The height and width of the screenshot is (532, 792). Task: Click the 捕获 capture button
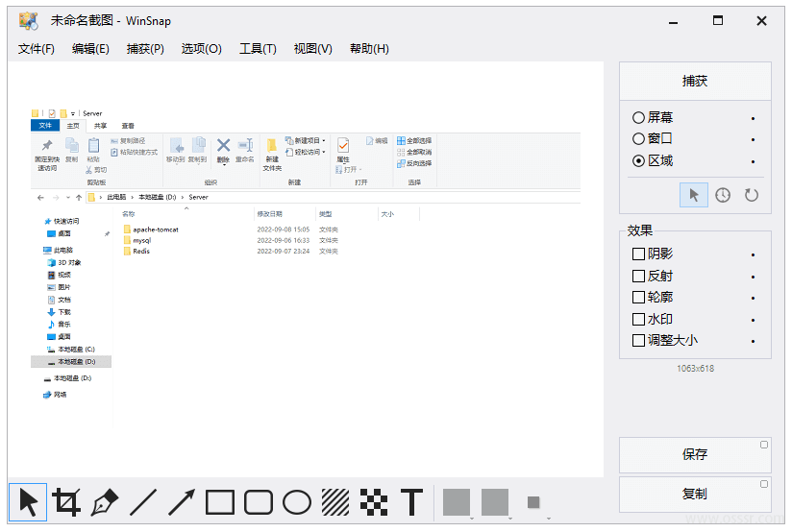coord(695,82)
